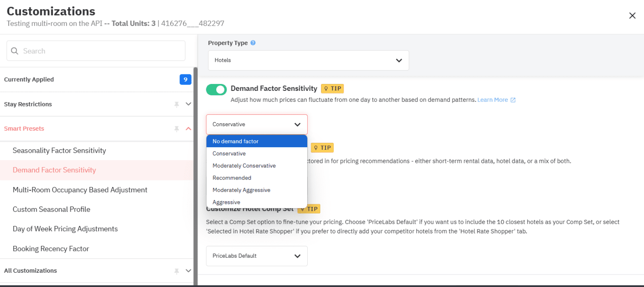Pin the Smart Presets section
644x287 pixels.
177,129
